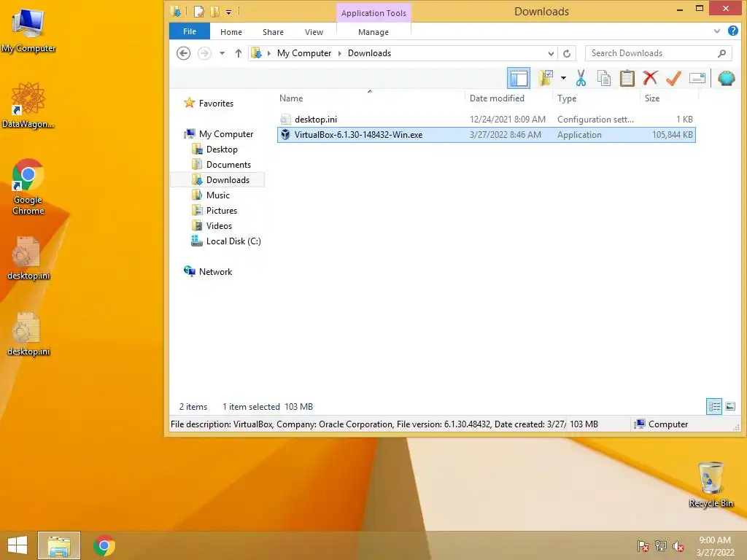The height and width of the screenshot is (560, 747).
Task: Click the search magnifier icon
Action: pyautogui.click(x=721, y=53)
